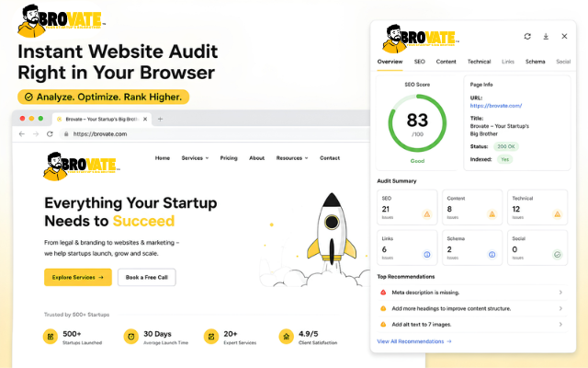Click the 200 OK status badge
This screenshot has width=588, height=368.
tap(506, 146)
